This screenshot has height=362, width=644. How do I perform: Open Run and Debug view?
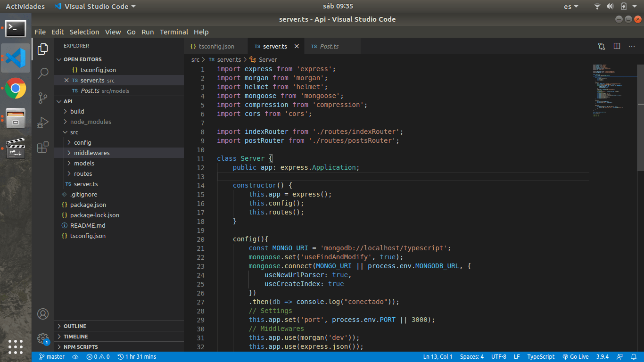click(43, 123)
